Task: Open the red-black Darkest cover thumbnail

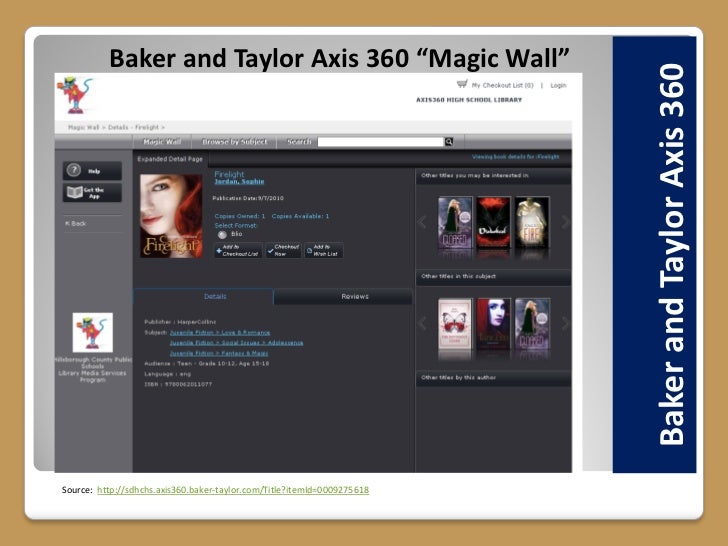Action: (x=493, y=222)
